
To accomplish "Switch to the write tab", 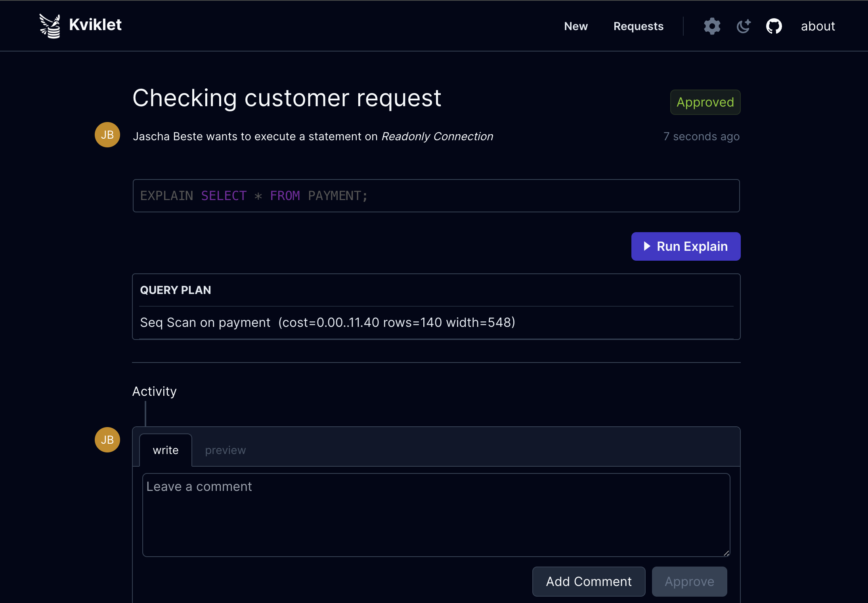I will (x=166, y=450).
